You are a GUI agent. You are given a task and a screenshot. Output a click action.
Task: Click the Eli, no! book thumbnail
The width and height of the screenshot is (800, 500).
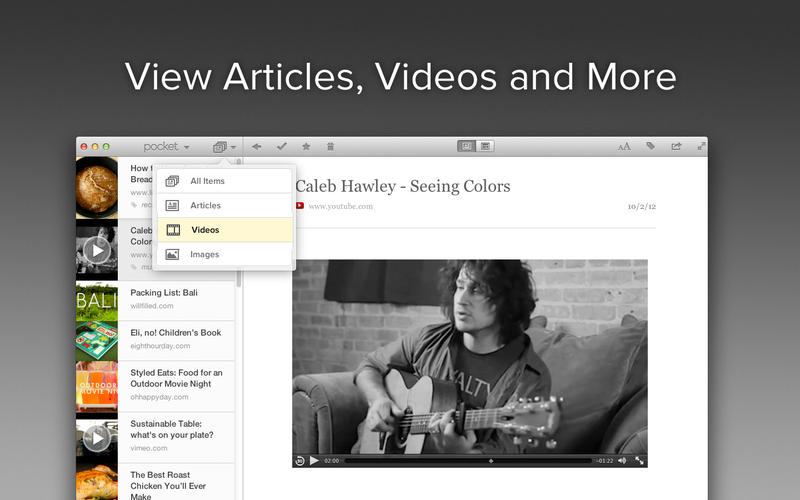tap(97, 341)
